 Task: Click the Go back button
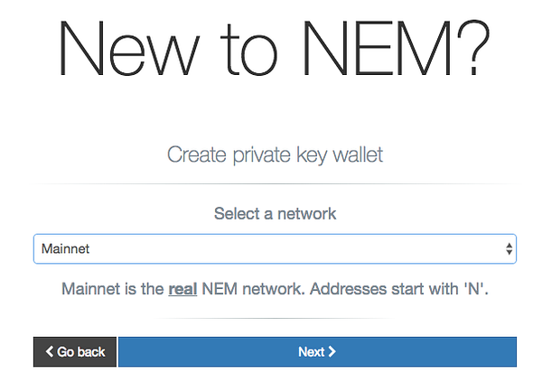pyautogui.click(x=75, y=351)
